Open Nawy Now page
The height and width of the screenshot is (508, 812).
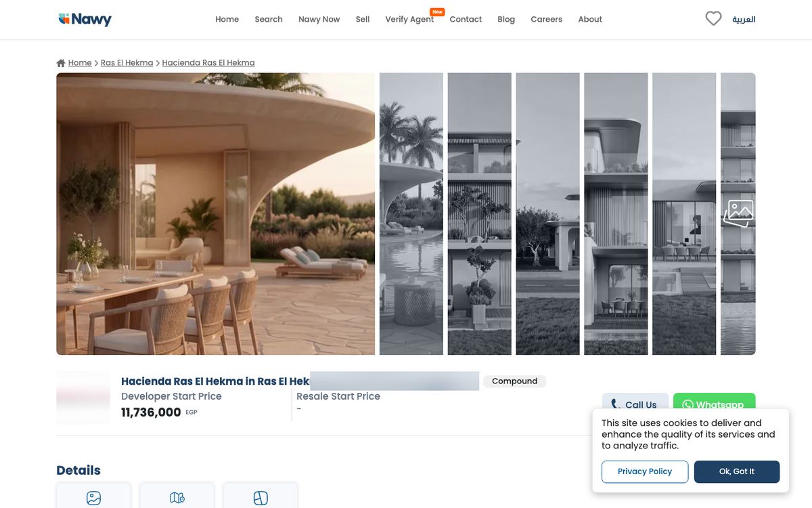point(319,19)
